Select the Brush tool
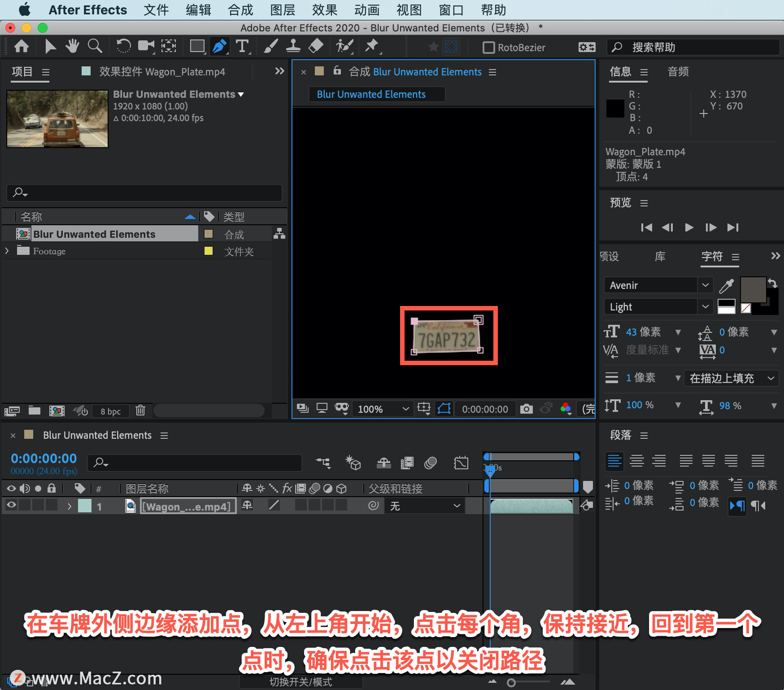Screen dimensions: 784x690 pos(271,46)
